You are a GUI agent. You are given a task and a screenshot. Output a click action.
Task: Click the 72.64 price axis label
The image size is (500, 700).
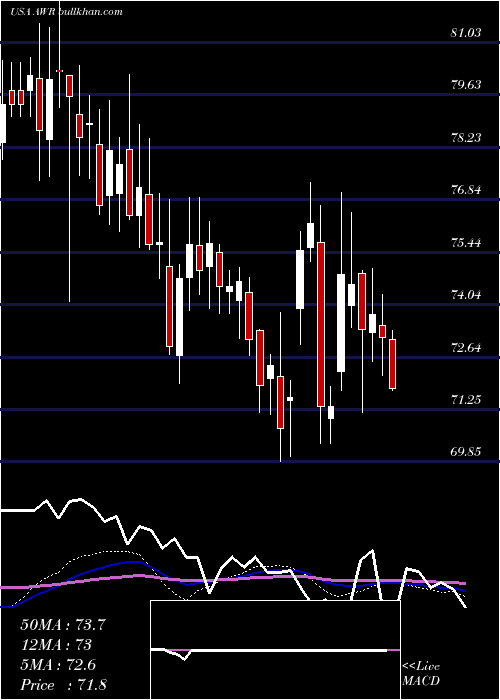(466, 347)
